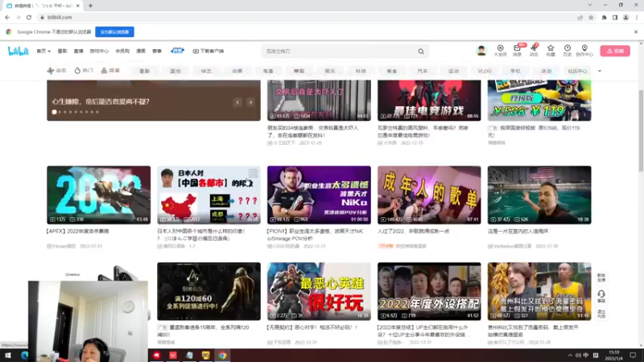The image size is (644, 362).
Task: Focus the bilibili search input field
Action: pyautogui.click(x=339, y=51)
